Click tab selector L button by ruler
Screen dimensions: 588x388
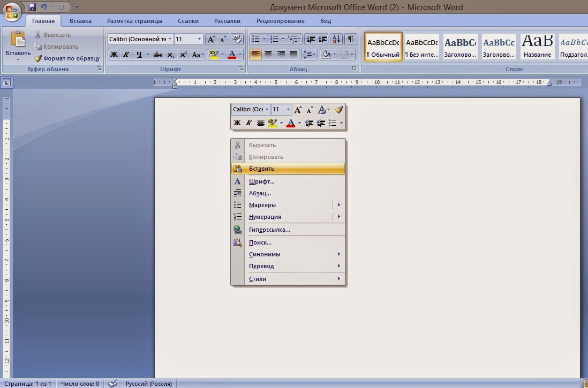click(7, 82)
